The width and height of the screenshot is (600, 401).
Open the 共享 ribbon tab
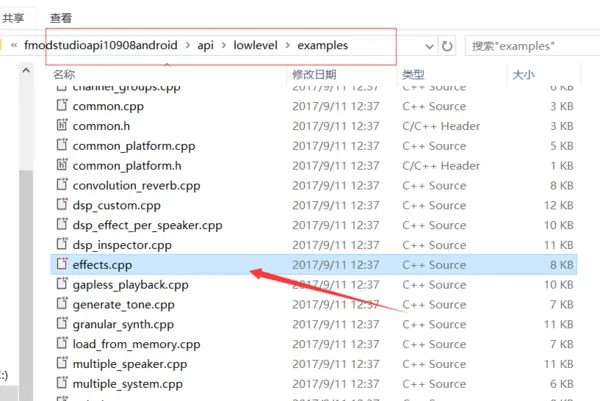13,18
